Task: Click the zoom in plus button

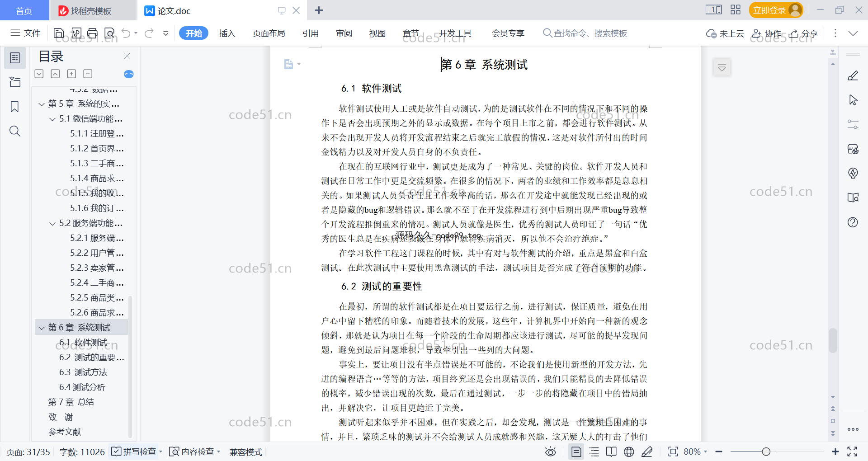Action: point(835,452)
